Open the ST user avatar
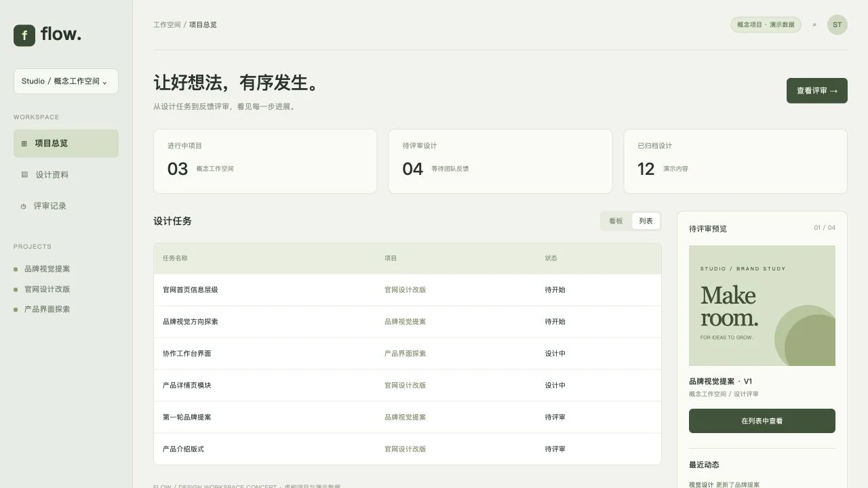Viewport: 868px width, 488px height. coord(837,25)
